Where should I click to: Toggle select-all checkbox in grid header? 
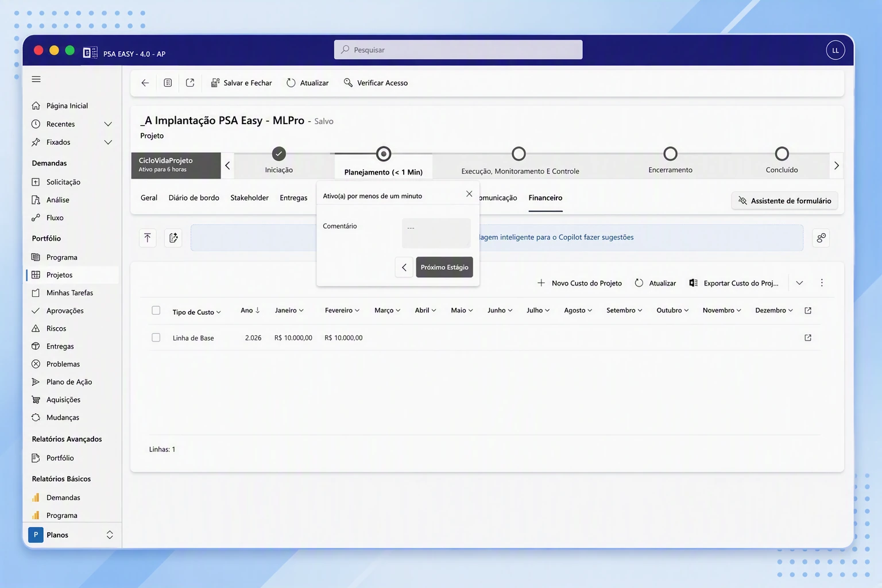click(156, 310)
